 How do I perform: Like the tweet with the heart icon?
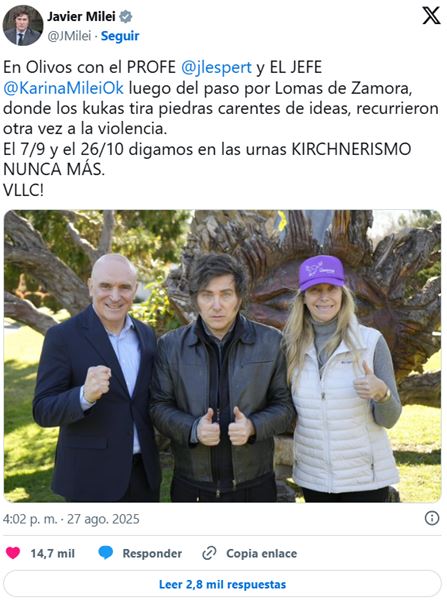pos(13,553)
